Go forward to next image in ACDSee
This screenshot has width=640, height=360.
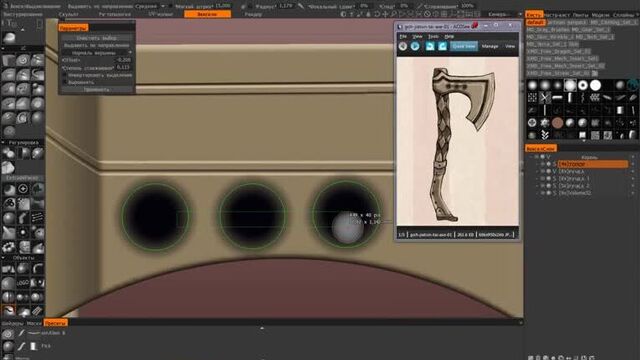(415, 46)
